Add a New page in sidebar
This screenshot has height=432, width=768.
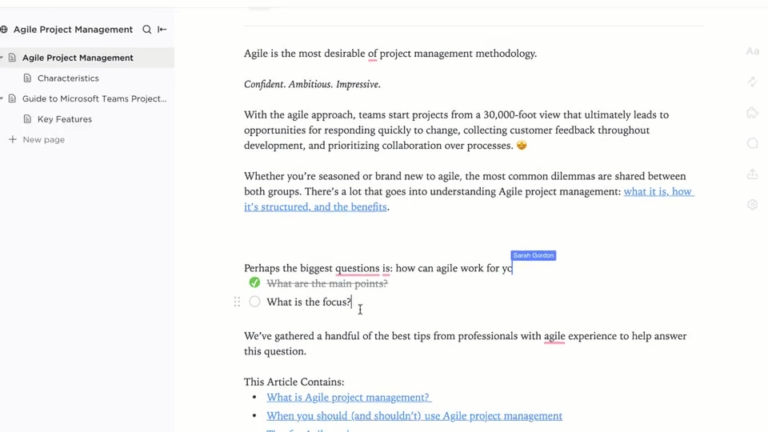(x=43, y=140)
